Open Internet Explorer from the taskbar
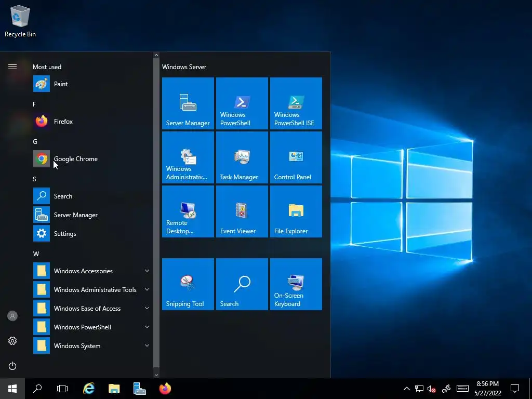532x399 pixels. click(x=88, y=389)
